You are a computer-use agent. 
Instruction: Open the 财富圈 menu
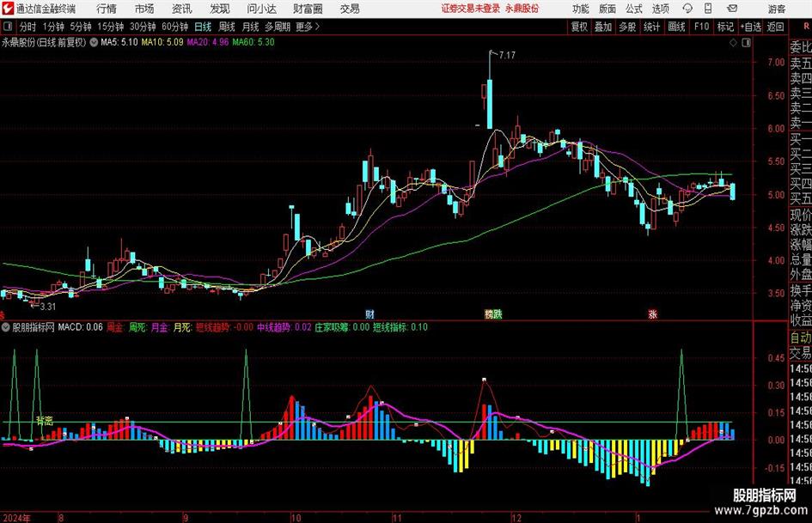[x=308, y=9]
